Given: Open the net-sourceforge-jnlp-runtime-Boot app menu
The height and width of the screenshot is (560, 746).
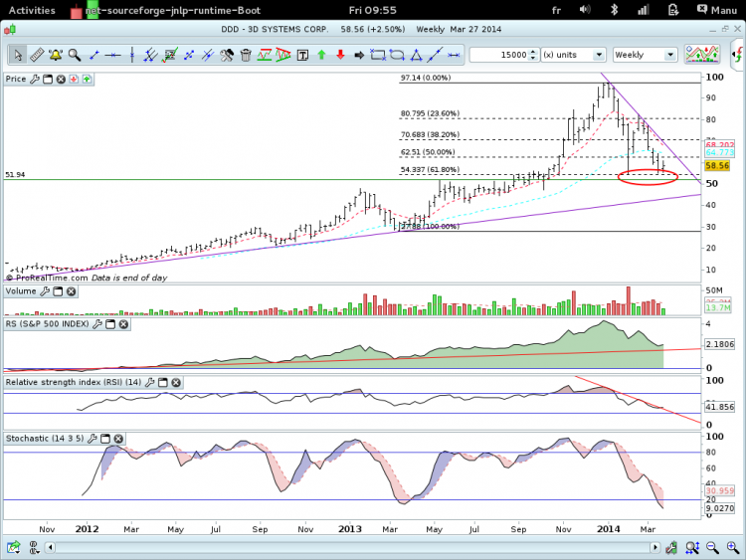Looking at the screenshot, I should point(165,10).
